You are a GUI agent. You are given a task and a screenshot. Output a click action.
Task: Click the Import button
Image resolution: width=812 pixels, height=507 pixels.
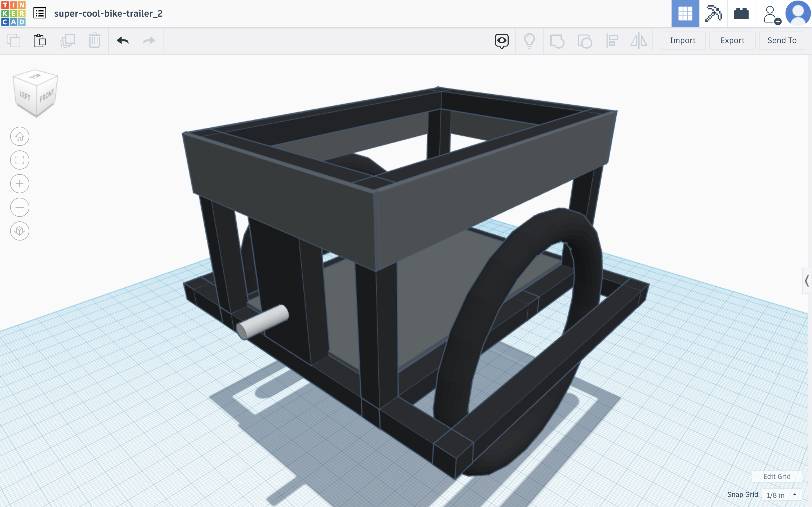(683, 41)
